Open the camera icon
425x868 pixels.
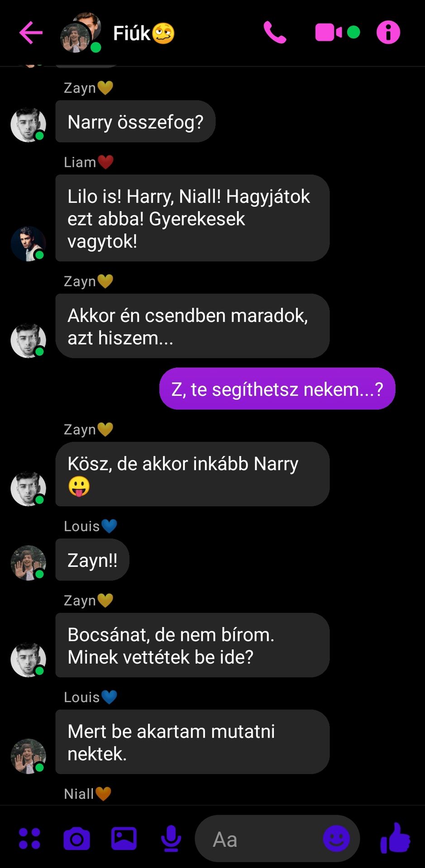76,839
